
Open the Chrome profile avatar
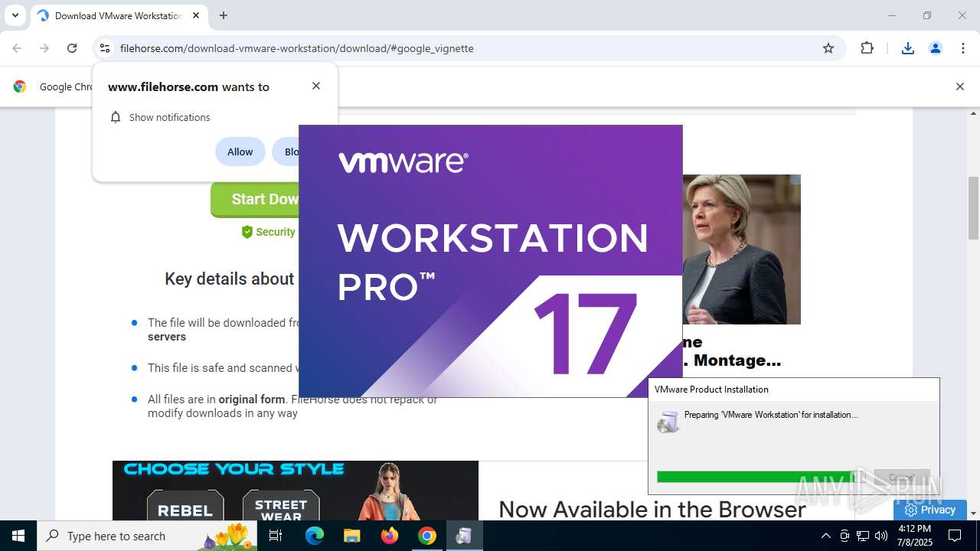click(936, 48)
